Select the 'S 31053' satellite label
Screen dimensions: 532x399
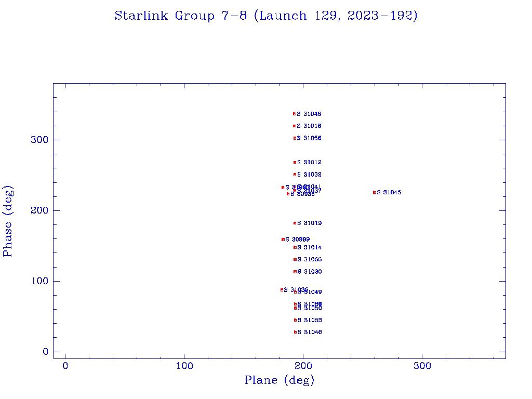point(310,320)
